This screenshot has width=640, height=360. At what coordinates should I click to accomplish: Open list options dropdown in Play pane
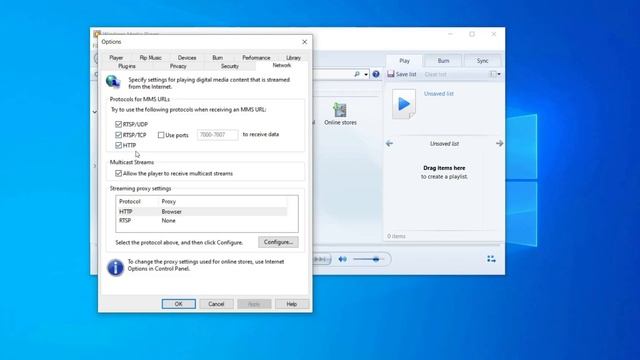click(x=495, y=74)
